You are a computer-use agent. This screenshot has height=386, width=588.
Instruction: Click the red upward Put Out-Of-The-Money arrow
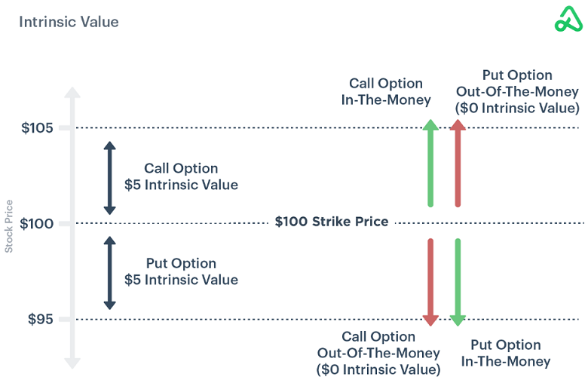coord(458,162)
